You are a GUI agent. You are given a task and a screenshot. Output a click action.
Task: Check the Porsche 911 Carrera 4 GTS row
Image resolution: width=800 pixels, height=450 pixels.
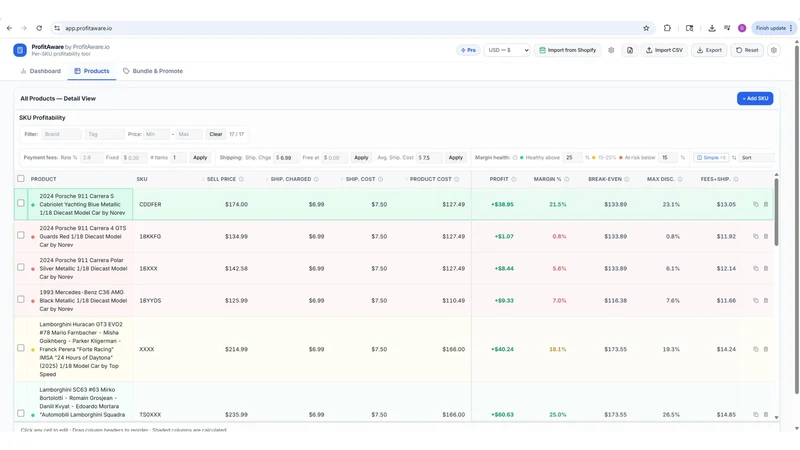(x=21, y=235)
